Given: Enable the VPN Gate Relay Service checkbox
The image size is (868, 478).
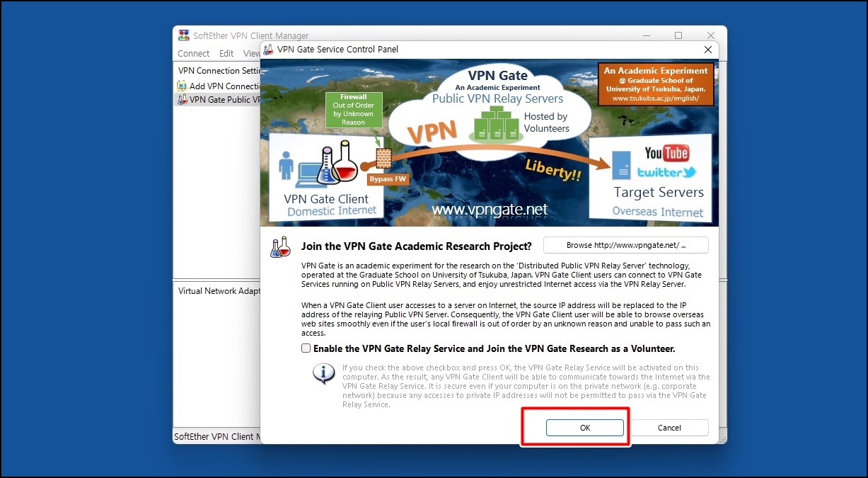Looking at the screenshot, I should (x=306, y=348).
